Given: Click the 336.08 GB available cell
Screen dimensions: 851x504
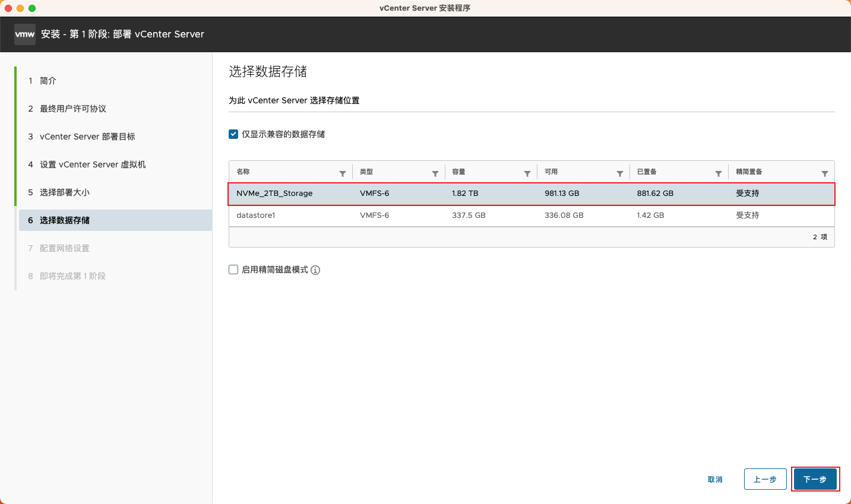Looking at the screenshot, I should [564, 215].
